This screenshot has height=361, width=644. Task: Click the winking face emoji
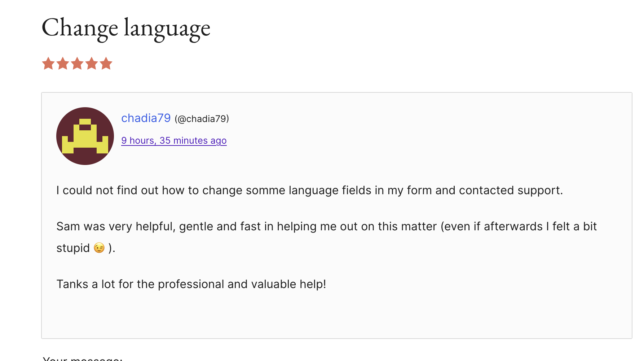click(x=99, y=248)
